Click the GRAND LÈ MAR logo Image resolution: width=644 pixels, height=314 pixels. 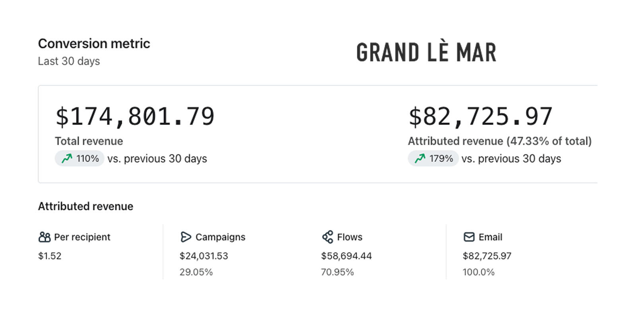[x=426, y=52]
